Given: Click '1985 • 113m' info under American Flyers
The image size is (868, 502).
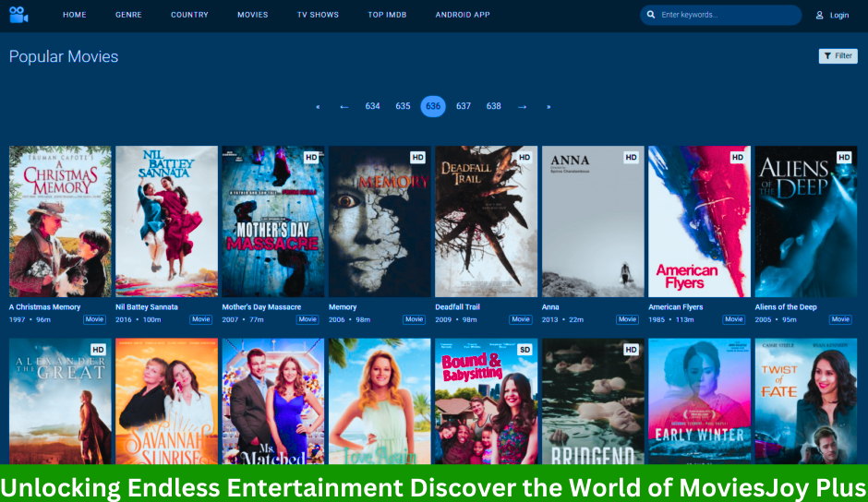Looking at the screenshot, I should (x=671, y=320).
